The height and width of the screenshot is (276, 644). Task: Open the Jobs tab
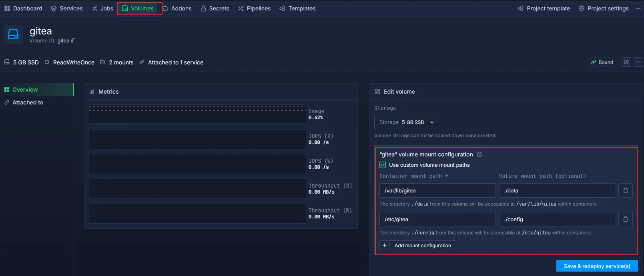point(102,8)
